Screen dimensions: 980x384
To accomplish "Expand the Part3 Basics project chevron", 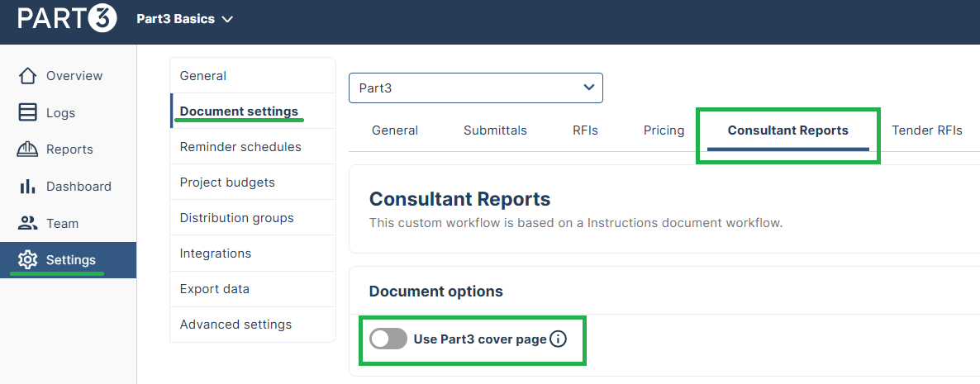I will [x=227, y=19].
